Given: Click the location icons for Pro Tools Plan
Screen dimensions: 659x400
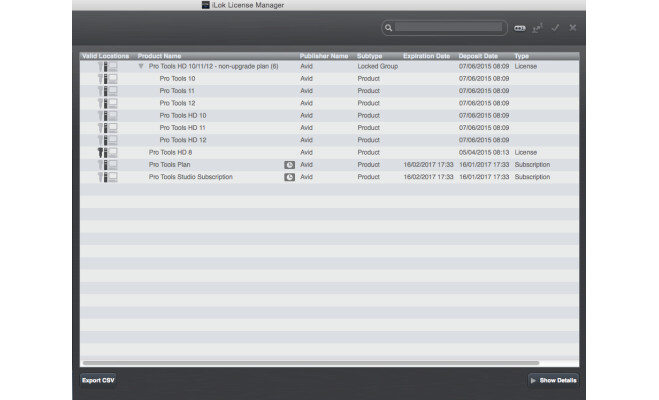Looking at the screenshot, I should click(x=108, y=165).
